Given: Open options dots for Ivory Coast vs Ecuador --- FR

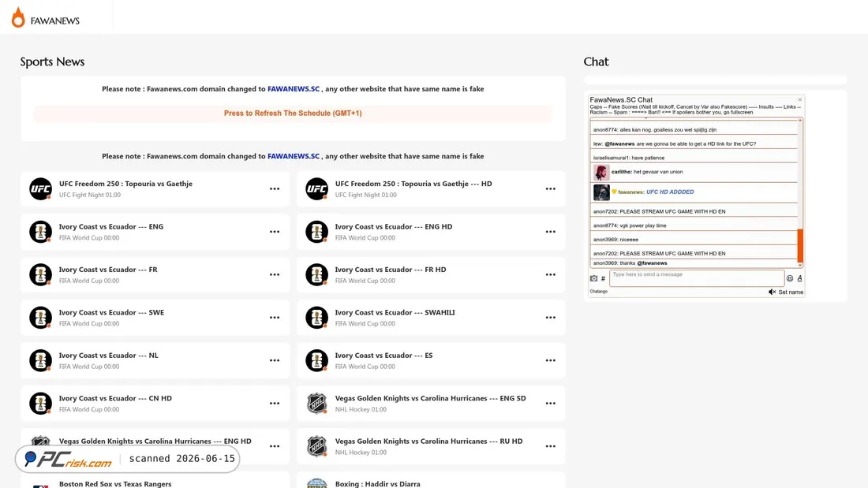Looking at the screenshot, I should point(275,274).
